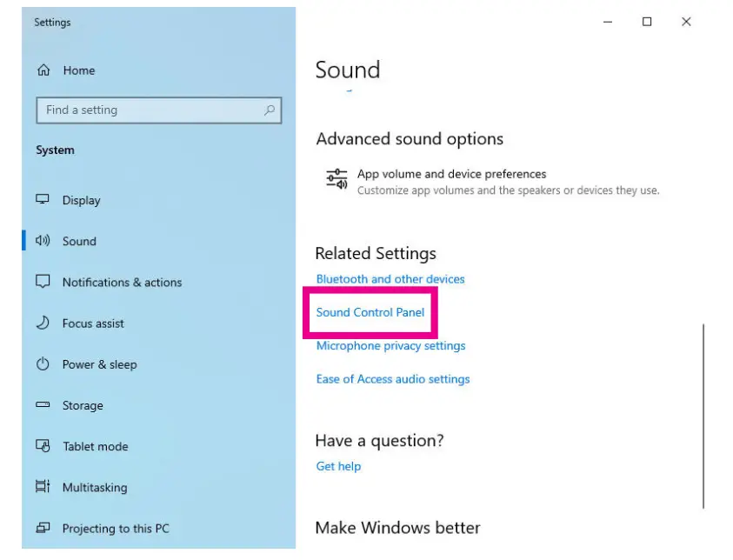The width and height of the screenshot is (733, 560).
Task: Click the Notifications & actions icon
Action: click(x=43, y=282)
